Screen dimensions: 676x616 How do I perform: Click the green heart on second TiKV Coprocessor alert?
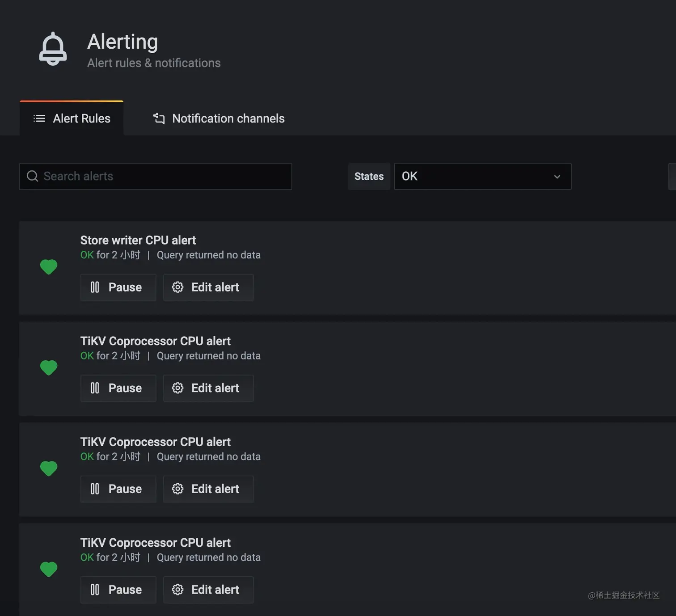[49, 468]
